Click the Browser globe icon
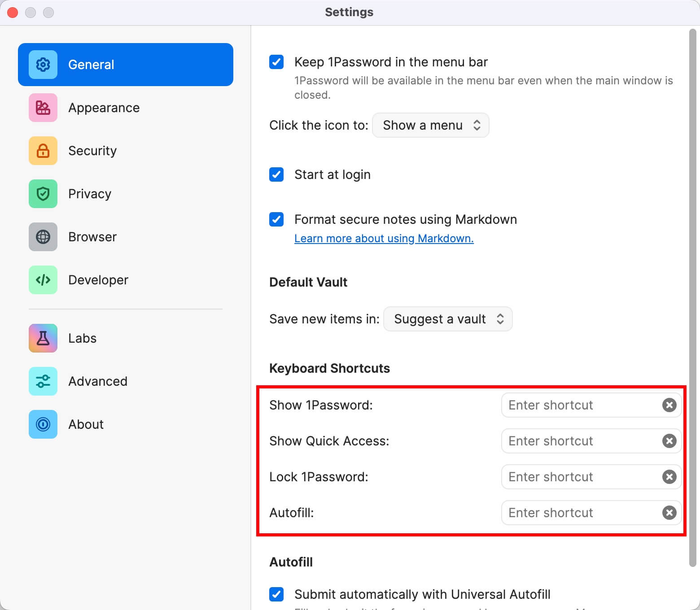Screen dimensions: 700x610 pos(43,237)
